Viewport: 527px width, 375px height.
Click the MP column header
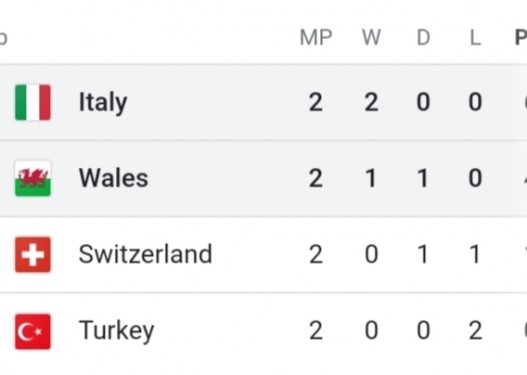pyautogui.click(x=316, y=37)
